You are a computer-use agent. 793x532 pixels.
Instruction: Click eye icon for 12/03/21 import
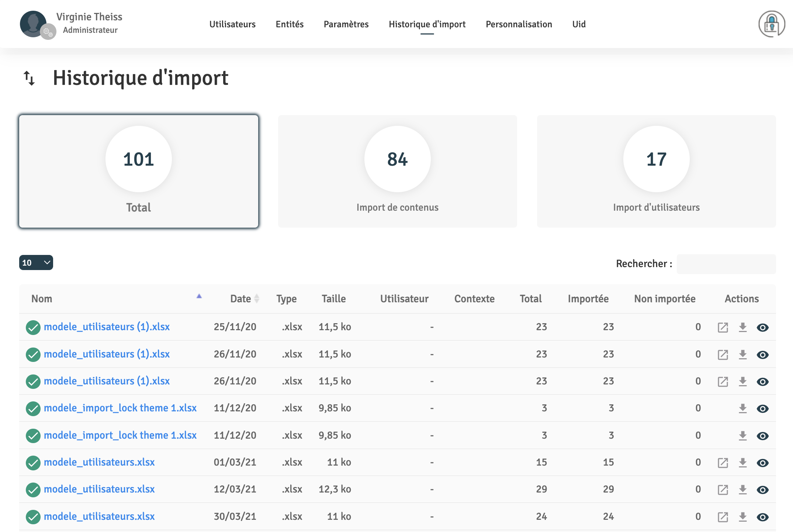tap(762, 490)
